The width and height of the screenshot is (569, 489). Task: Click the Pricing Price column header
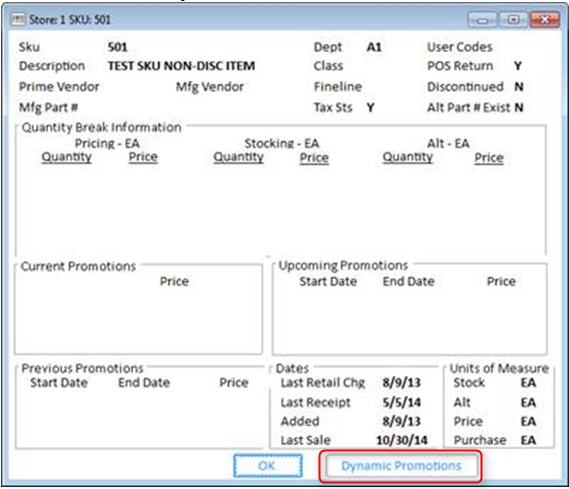pos(143,157)
